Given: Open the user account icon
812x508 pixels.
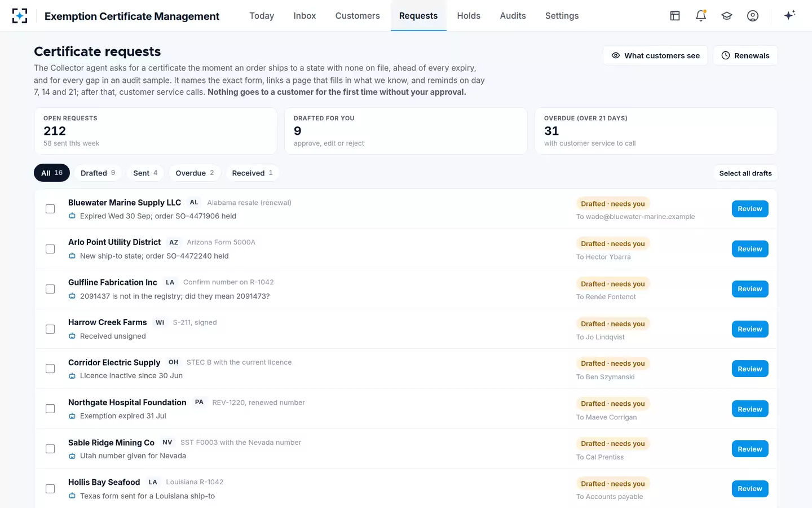Looking at the screenshot, I should tap(753, 16).
